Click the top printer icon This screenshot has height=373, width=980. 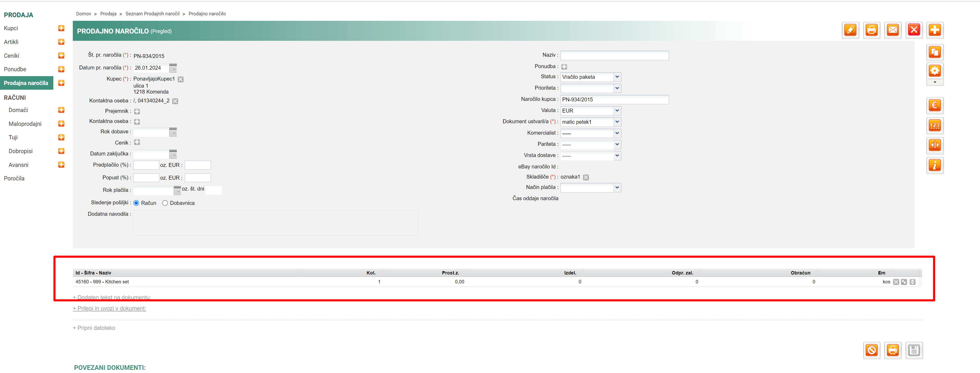coord(871,30)
